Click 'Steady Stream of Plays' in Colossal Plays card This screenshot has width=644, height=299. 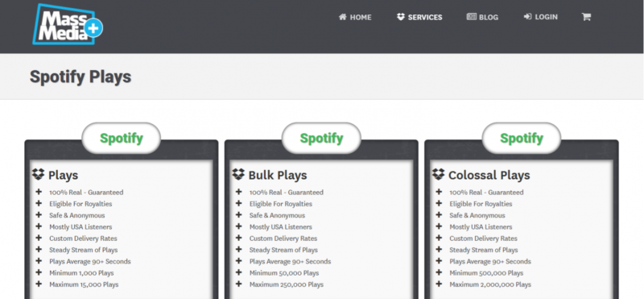pos(484,250)
